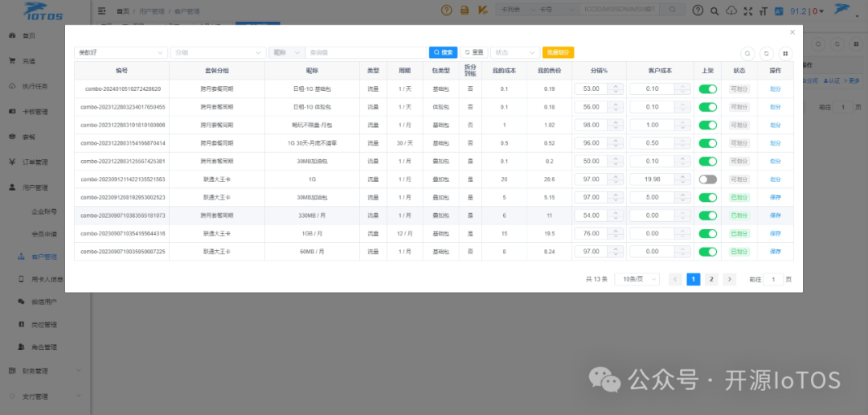Image resolution: width=868 pixels, height=415 pixels.
Task: Click the 查询值 search input field
Action: coord(366,52)
